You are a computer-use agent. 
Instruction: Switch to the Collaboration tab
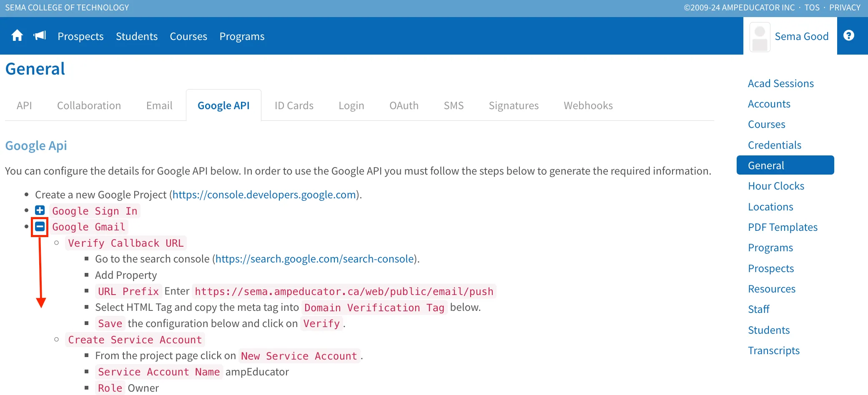[x=89, y=105]
